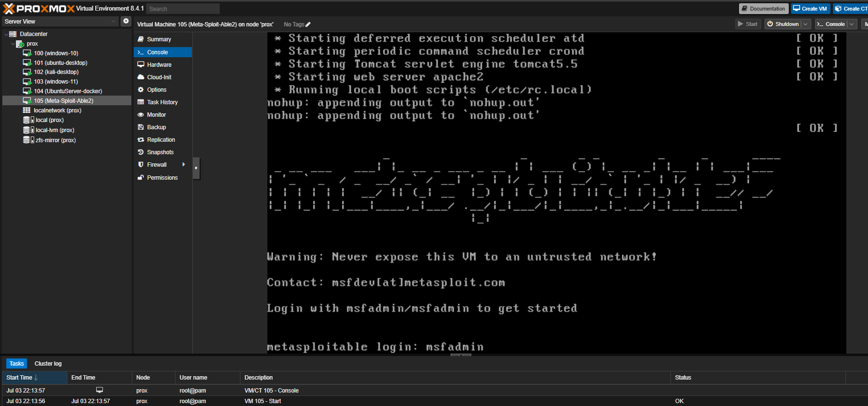Click the localnetwork grid icon

tap(27, 111)
